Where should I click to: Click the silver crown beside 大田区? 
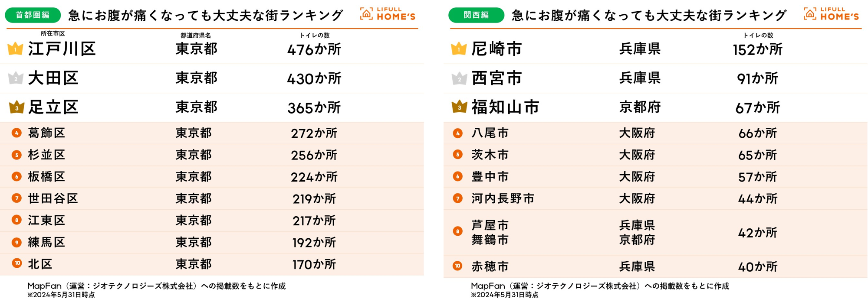tap(16, 78)
